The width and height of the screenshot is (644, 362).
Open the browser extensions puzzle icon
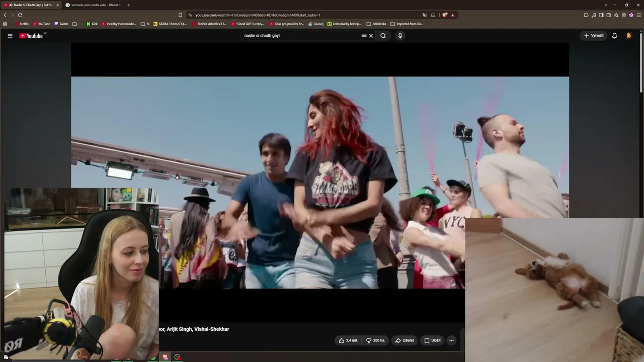(586, 15)
